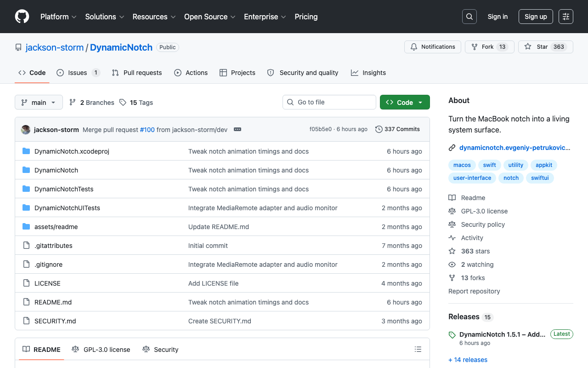This screenshot has height=368, width=588.
Task: Click the file icon for .gitignore
Action: pos(26,264)
